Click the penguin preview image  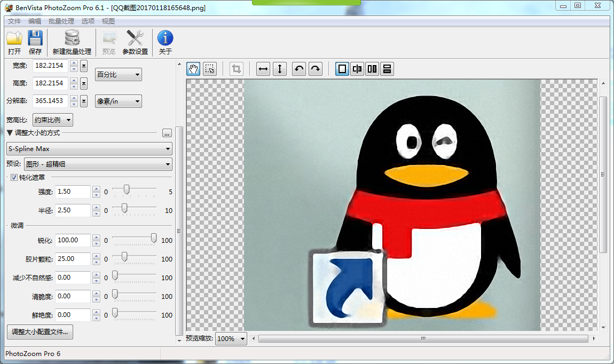point(392,205)
